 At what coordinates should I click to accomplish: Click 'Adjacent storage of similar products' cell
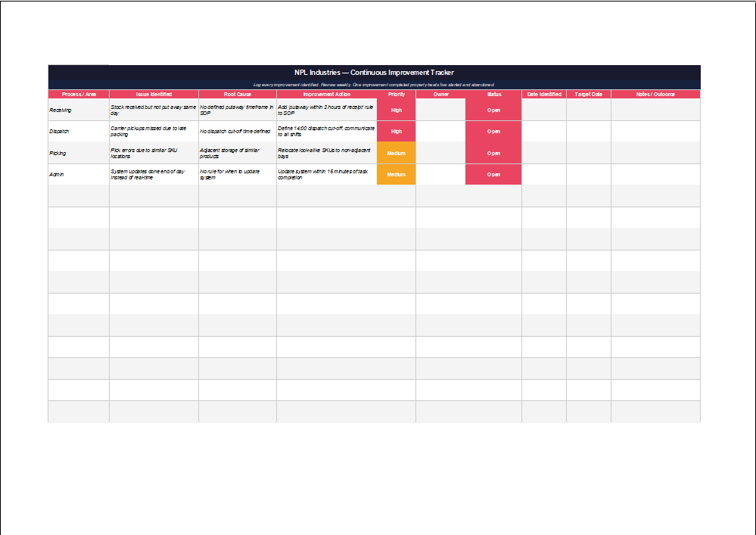[x=237, y=154]
